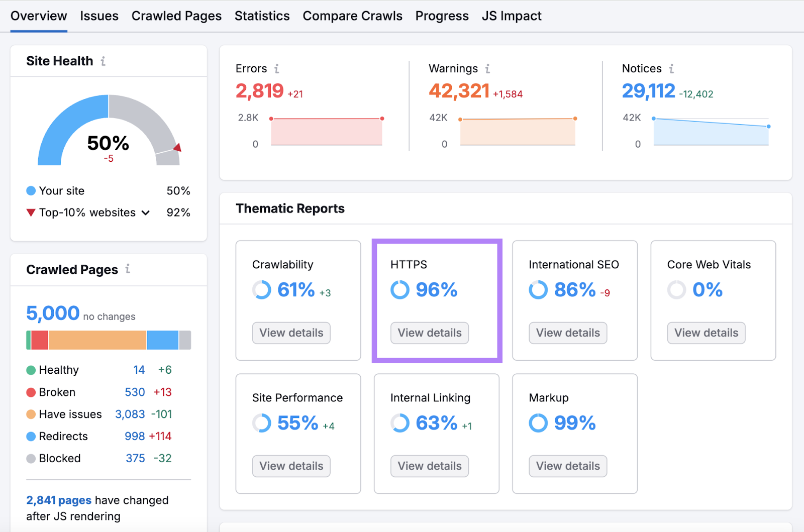
Task: Open the Compare Crawls tab
Action: coord(353,16)
